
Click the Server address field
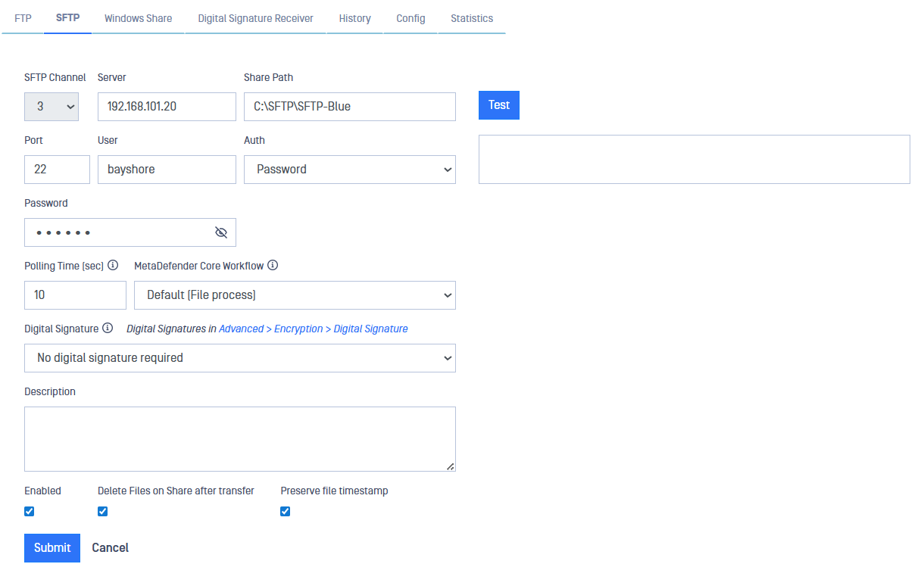pos(167,107)
